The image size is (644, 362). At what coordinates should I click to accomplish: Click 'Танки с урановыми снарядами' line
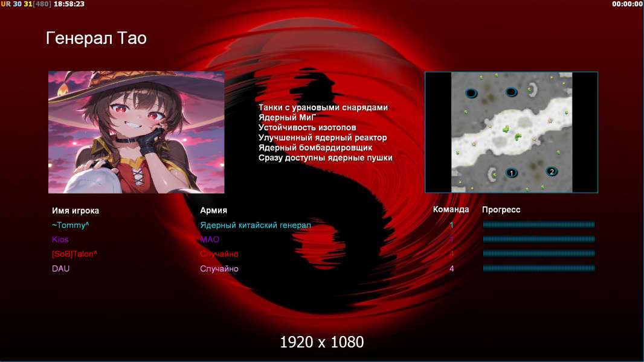[x=323, y=107]
